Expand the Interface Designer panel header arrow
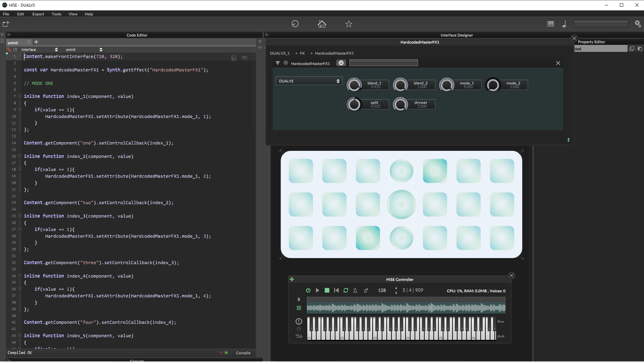This screenshot has width=644, height=362. click(x=267, y=35)
